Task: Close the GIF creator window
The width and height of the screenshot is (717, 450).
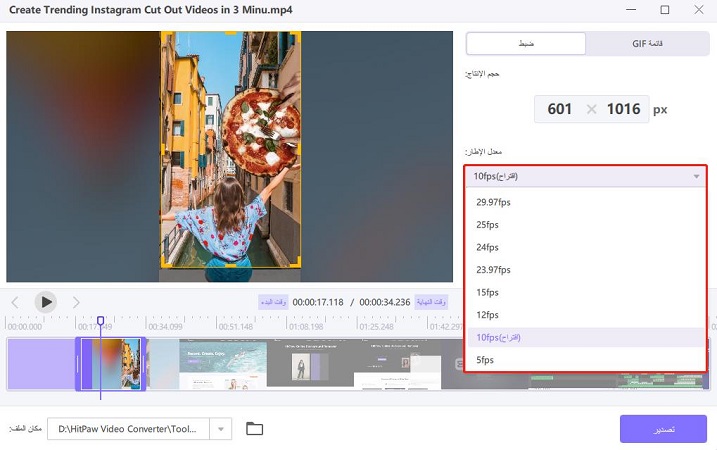Action: pos(699,10)
